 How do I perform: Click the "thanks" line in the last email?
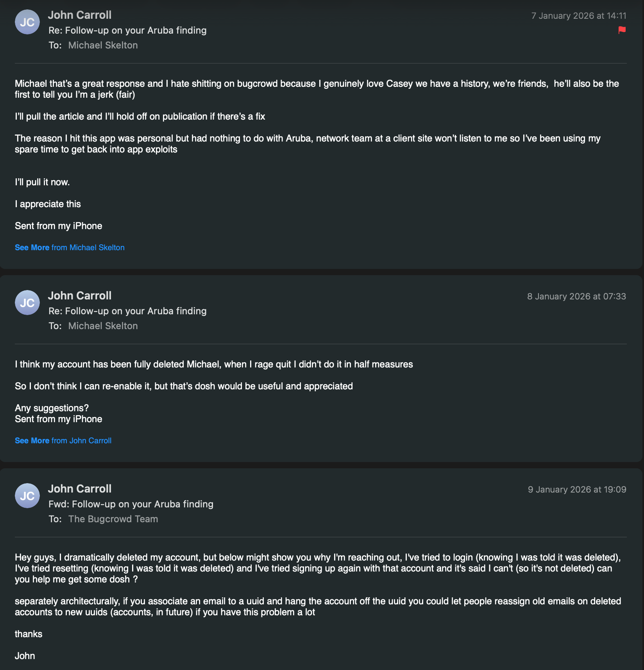pyautogui.click(x=29, y=634)
